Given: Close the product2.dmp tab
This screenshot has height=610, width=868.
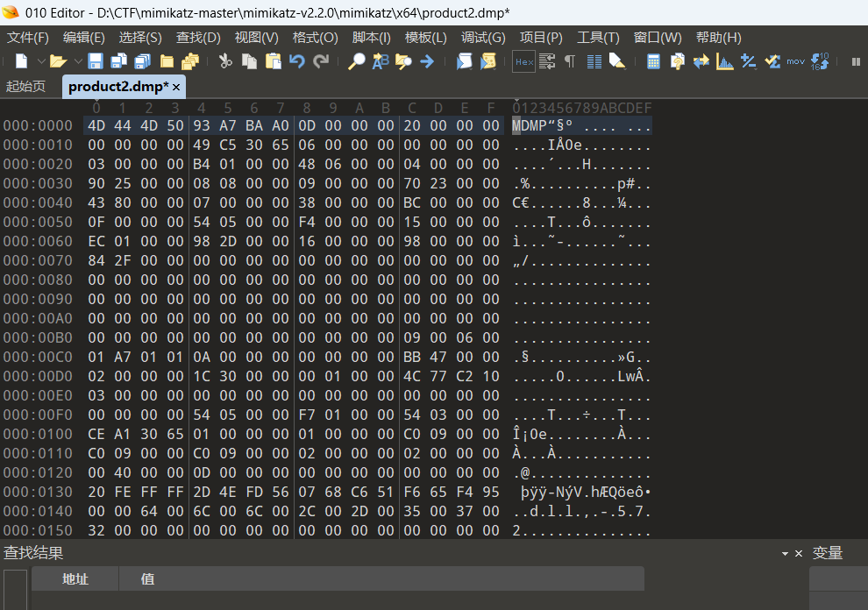Looking at the screenshot, I should [176, 88].
